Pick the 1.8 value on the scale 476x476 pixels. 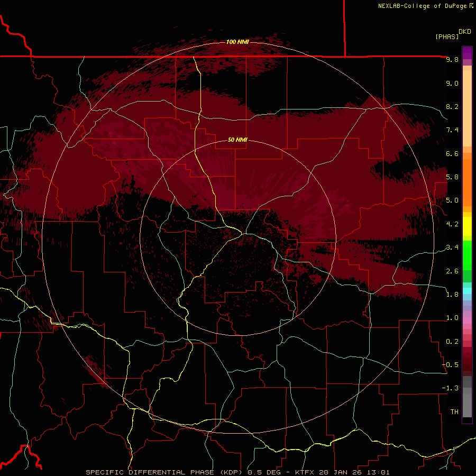pos(452,295)
